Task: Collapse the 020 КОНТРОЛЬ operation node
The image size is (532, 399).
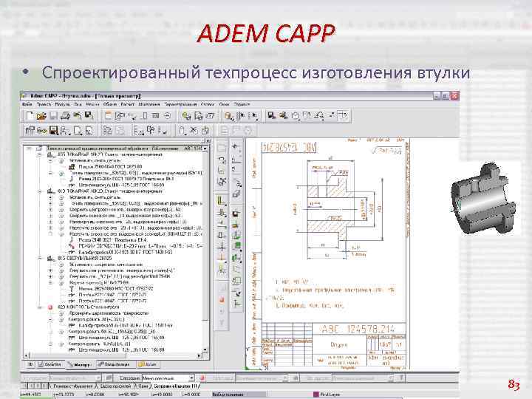Action: click(x=39, y=307)
